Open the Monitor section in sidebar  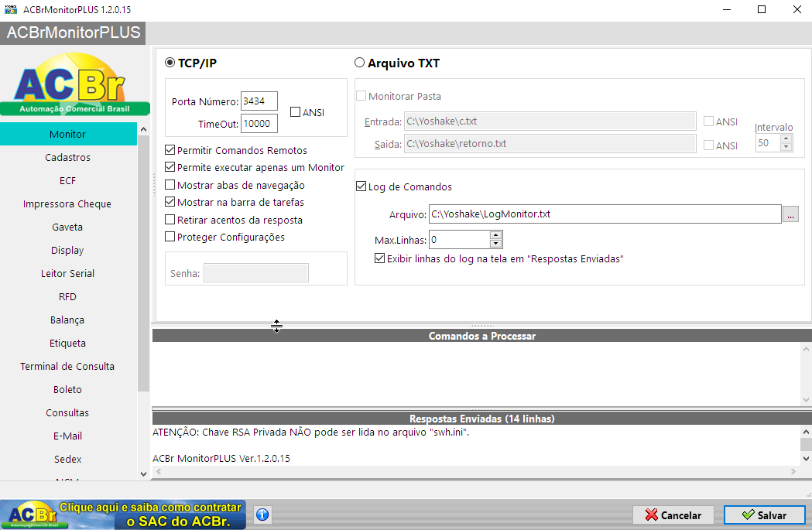pyautogui.click(x=68, y=134)
